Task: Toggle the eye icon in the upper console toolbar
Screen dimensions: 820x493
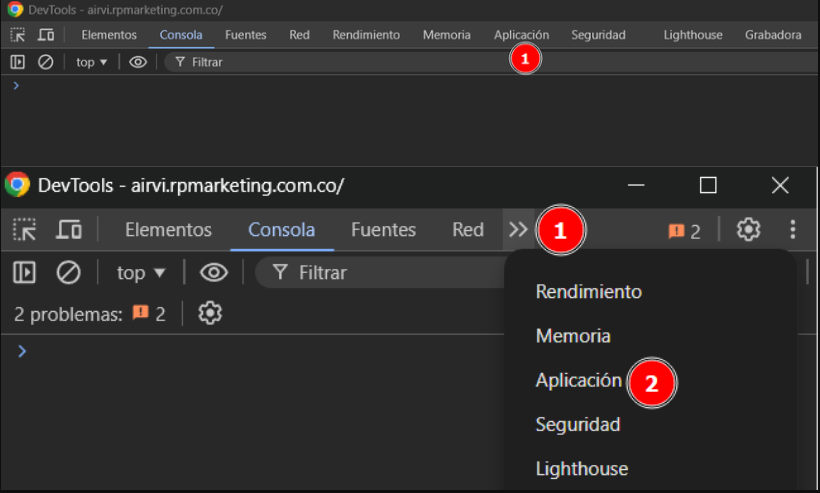Action: [x=138, y=62]
